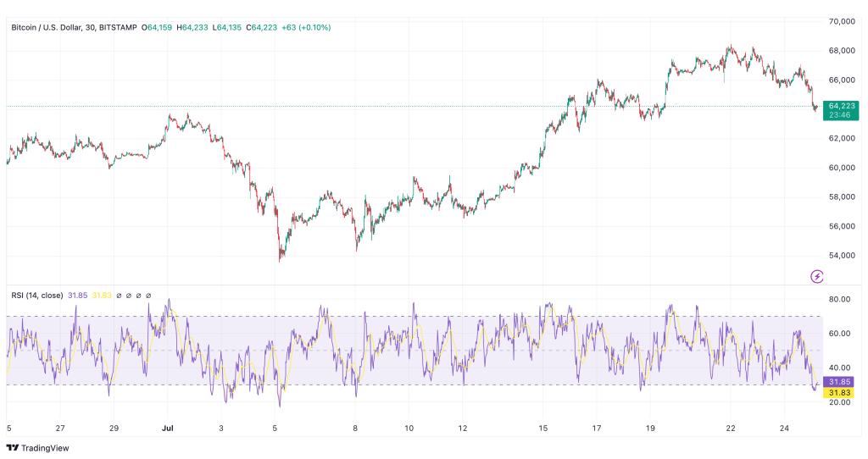Select the green 64,223 current price label
Image resolution: width=868 pixels, height=459 pixels.
coord(842,106)
